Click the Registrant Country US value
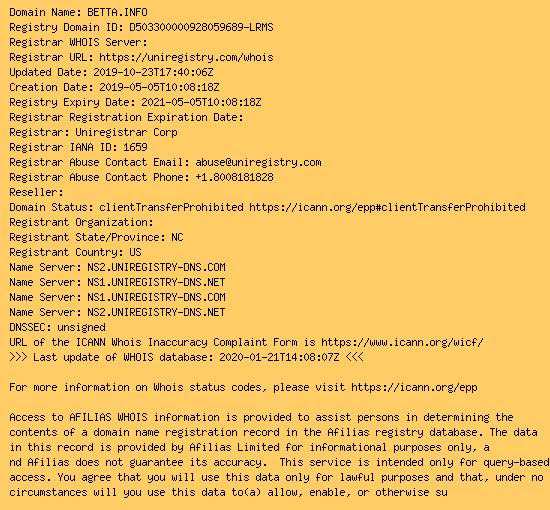 135,253
